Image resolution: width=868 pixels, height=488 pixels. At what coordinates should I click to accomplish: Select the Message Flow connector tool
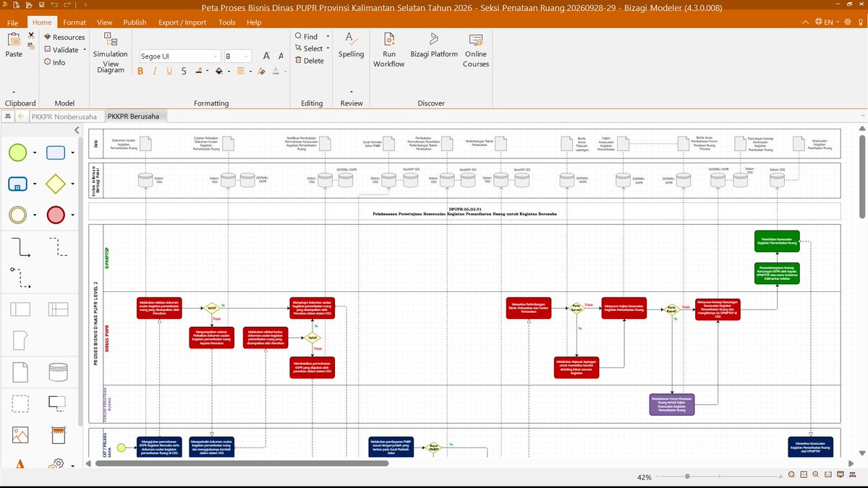tap(20, 278)
